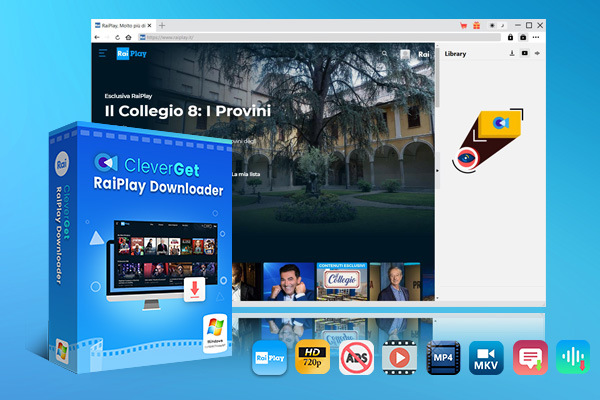
Task: Click La mia lista button
Action: pyautogui.click(x=246, y=174)
